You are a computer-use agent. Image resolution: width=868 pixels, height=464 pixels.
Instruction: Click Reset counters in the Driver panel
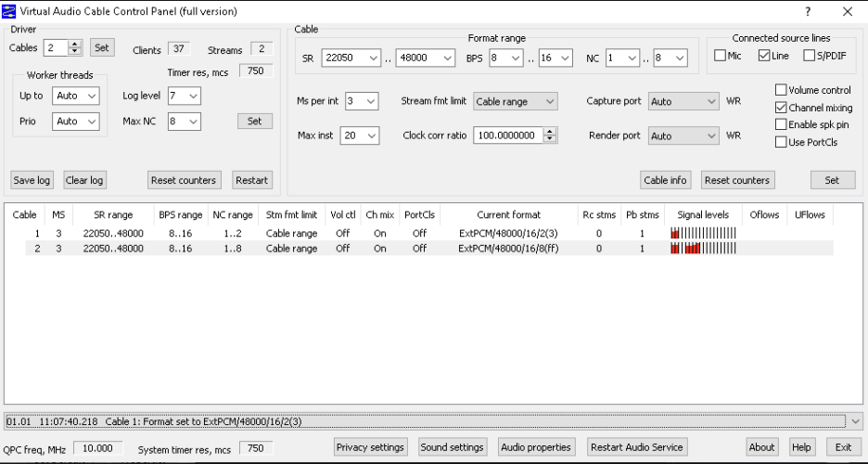click(x=184, y=180)
